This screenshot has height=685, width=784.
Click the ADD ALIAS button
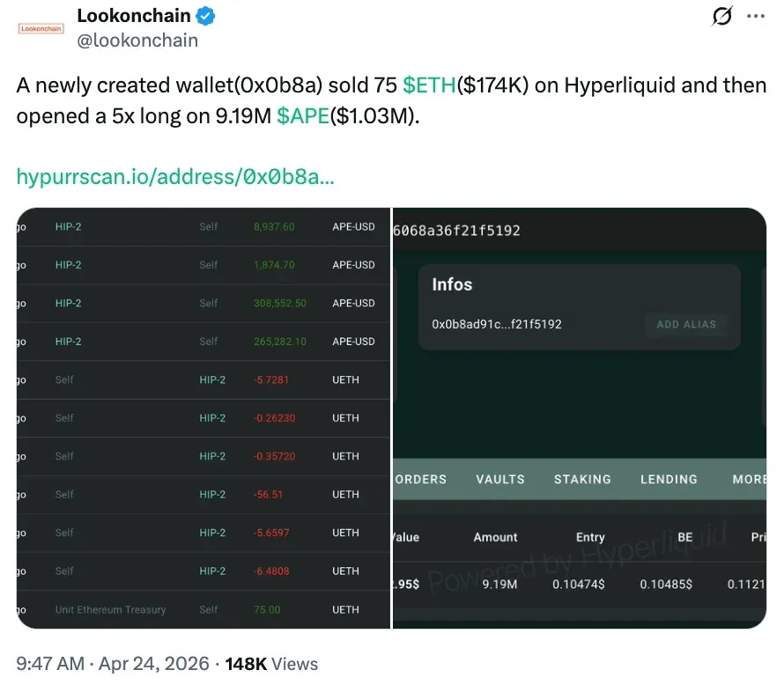(x=685, y=325)
